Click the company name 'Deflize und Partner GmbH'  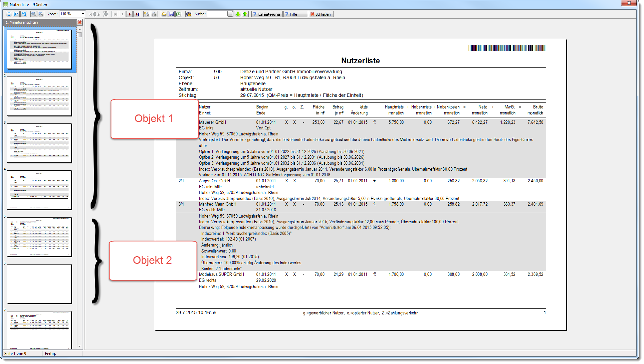coord(268,72)
